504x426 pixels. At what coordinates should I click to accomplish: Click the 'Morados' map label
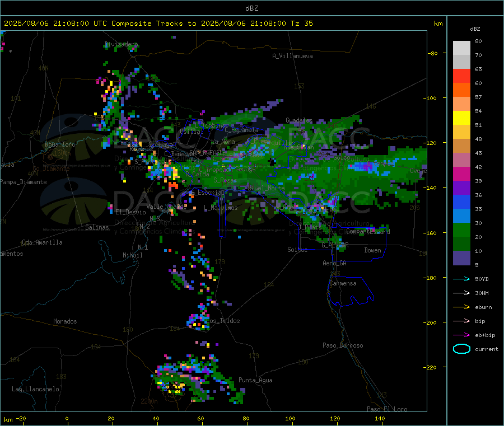[x=65, y=321]
